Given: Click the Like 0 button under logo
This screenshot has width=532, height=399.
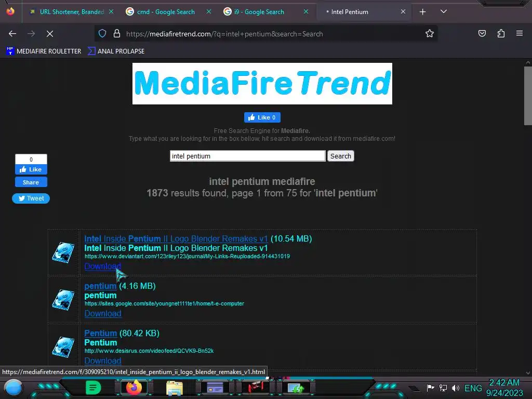Looking at the screenshot, I should coord(262,117).
